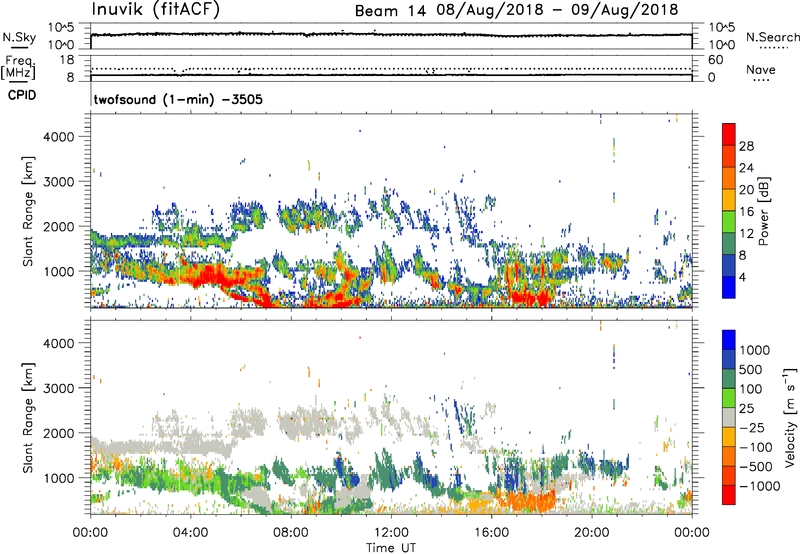Click the "60" Nave axis tick label
Screen dimensions: 800x554
click(715, 60)
